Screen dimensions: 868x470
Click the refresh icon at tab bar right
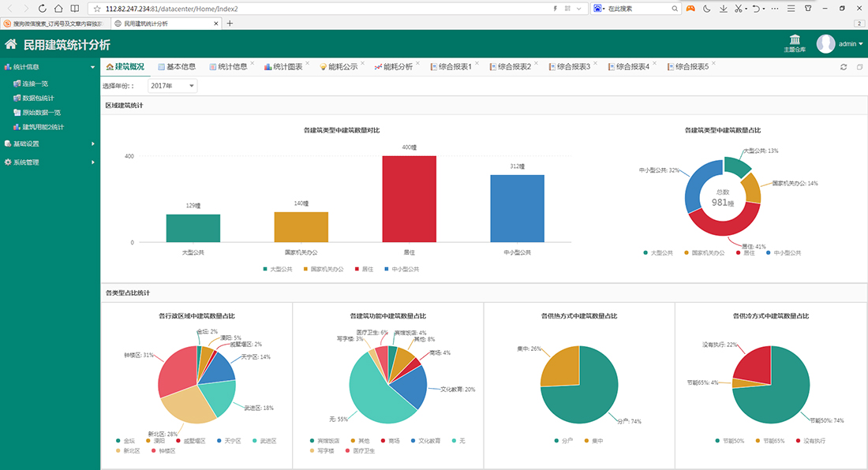(x=843, y=67)
